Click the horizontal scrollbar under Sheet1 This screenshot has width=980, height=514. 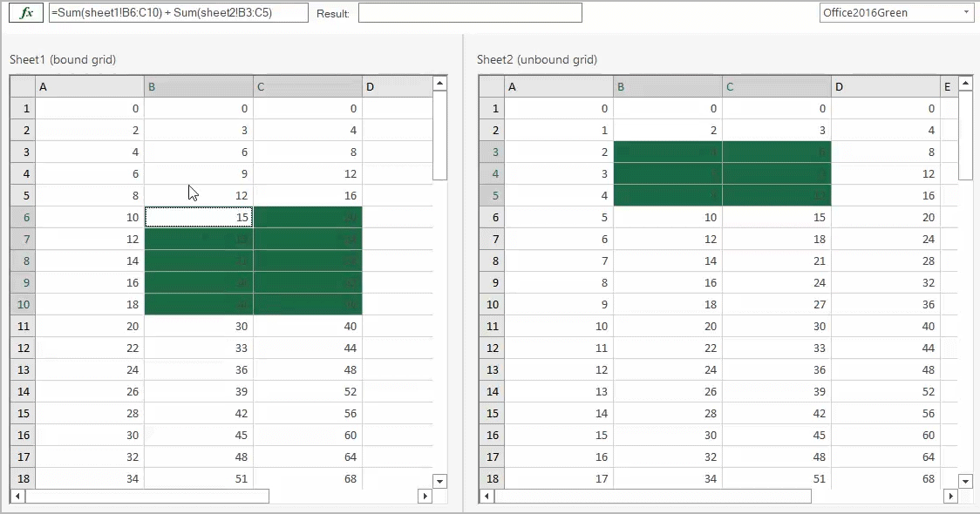pos(148,496)
